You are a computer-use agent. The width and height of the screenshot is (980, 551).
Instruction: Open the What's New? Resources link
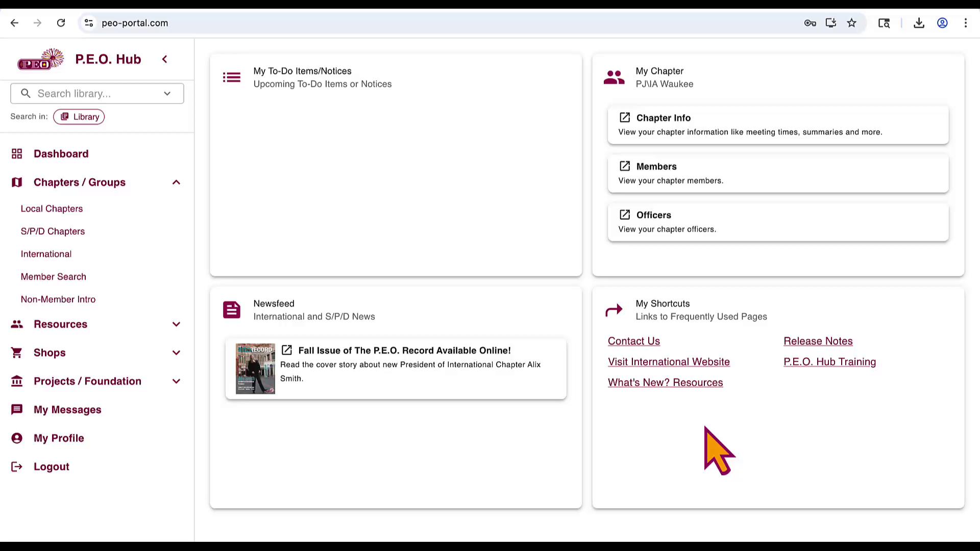(665, 383)
